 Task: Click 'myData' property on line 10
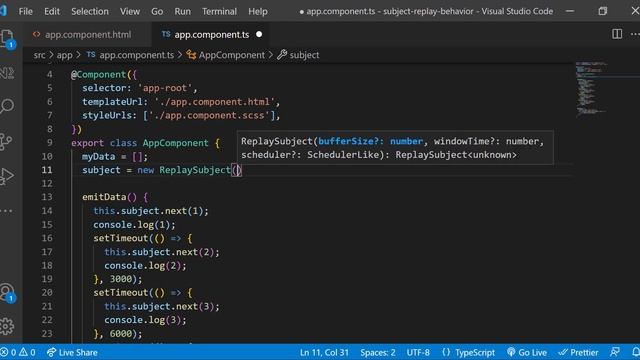(98, 157)
